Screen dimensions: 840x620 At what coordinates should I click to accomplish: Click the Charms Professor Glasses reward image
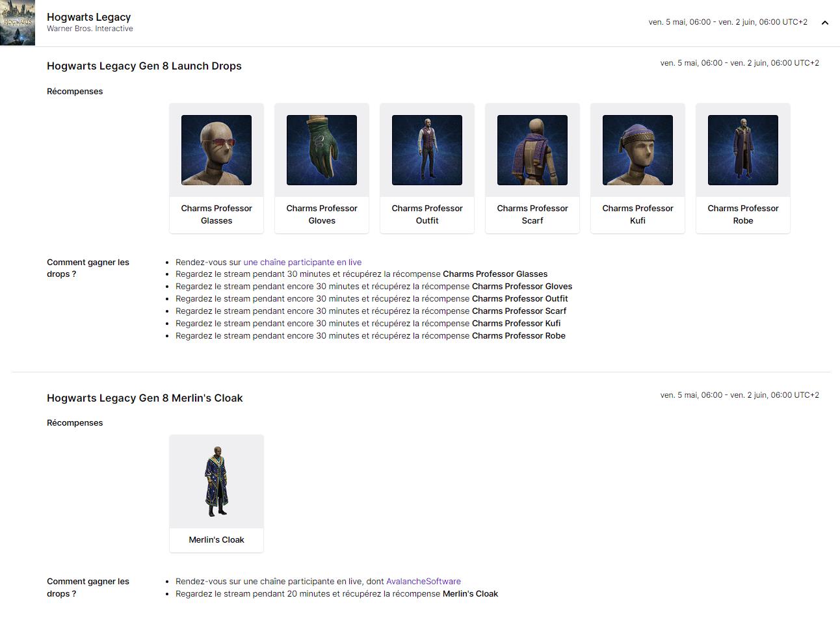point(216,150)
